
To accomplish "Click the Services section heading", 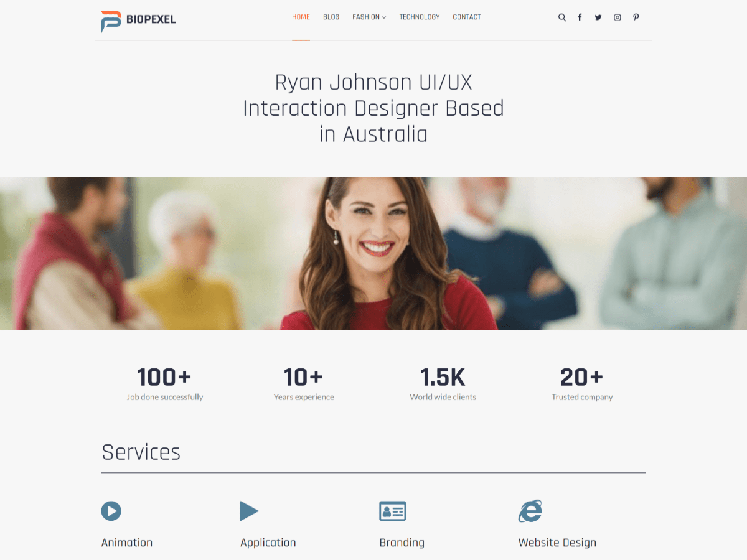I will pos(141,452).
